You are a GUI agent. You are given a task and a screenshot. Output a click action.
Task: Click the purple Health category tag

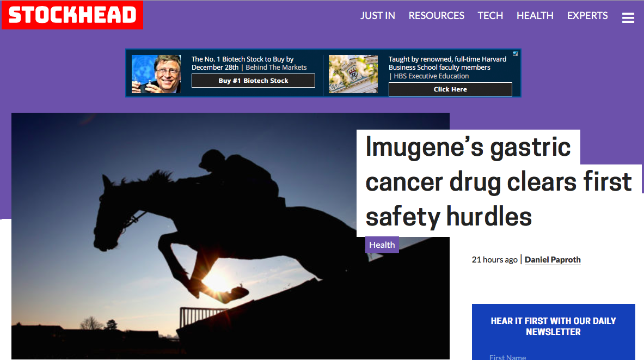click(x=382, y=245)
